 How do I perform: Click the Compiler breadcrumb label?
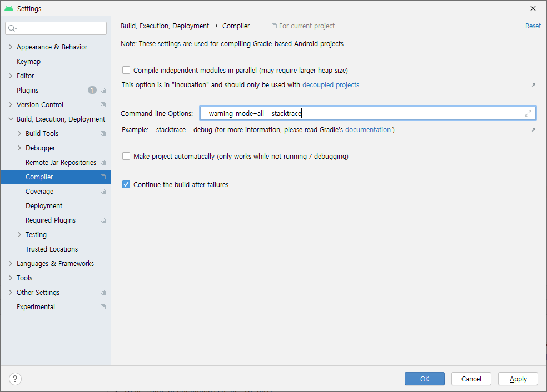236,26
